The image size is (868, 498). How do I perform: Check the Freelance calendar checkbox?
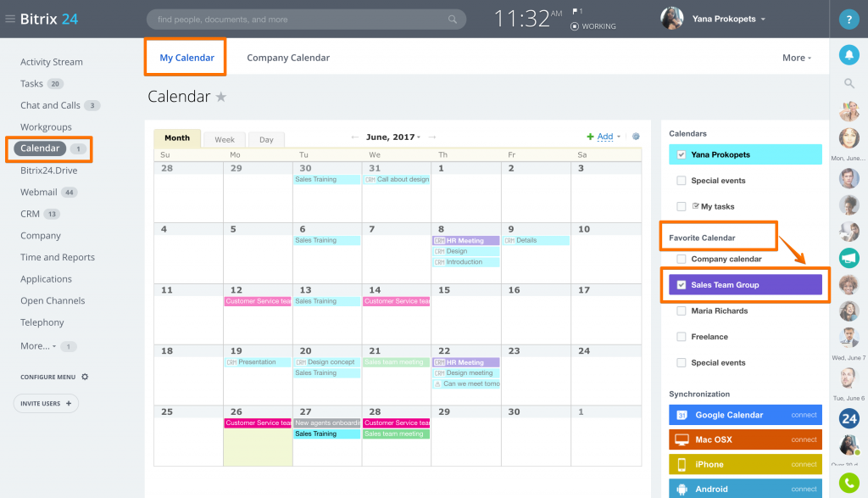(x=682, y=337)
